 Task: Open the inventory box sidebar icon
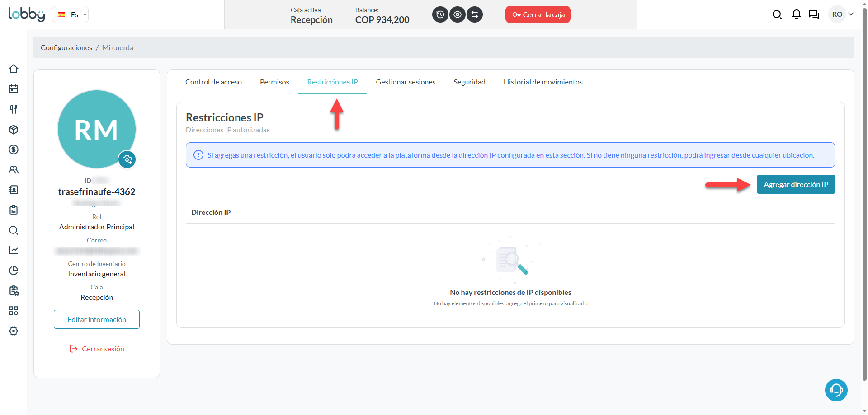coord(14,130)
